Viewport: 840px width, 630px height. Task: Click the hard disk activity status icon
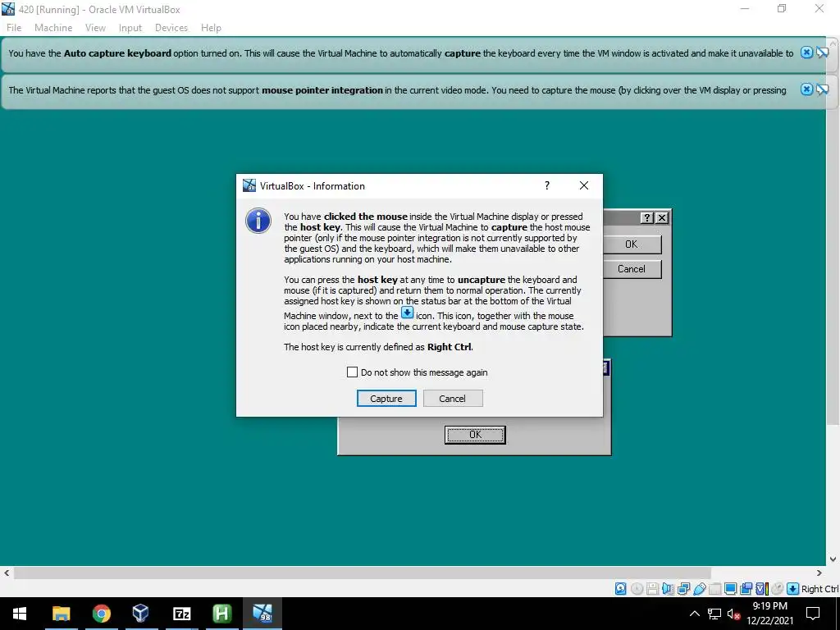click(620, 588)
